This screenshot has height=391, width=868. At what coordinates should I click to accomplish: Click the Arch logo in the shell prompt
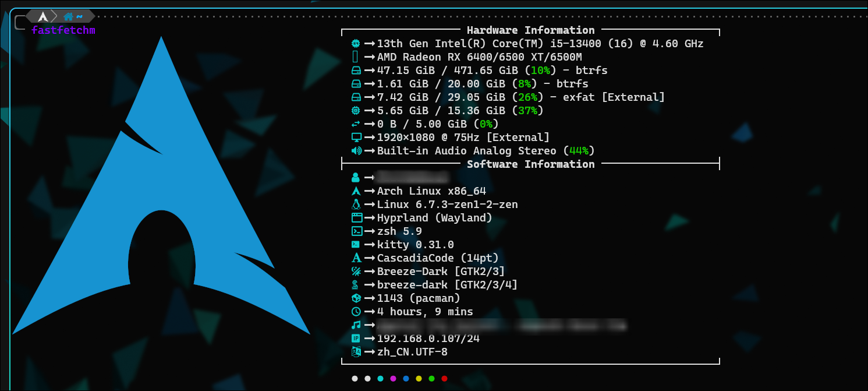(x=43, y=17)
